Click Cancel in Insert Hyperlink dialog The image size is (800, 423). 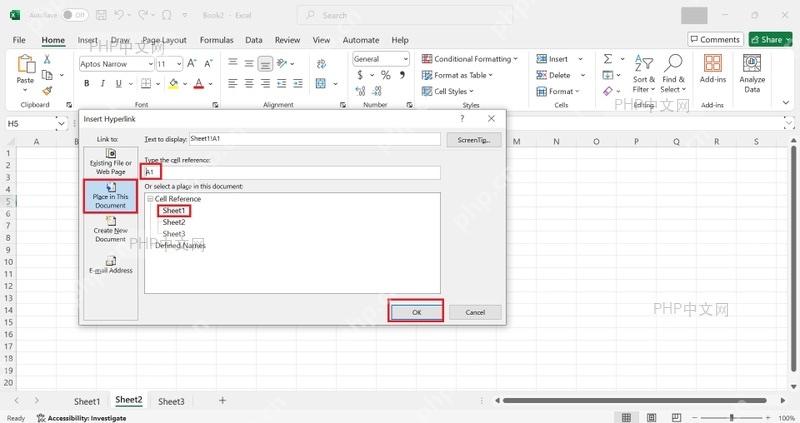coord(475,312)
